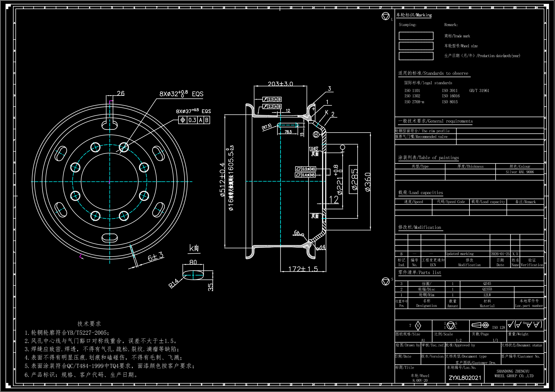
Task: Click the runout tolerance frame 2.5 A B
Action: [272, 99]
